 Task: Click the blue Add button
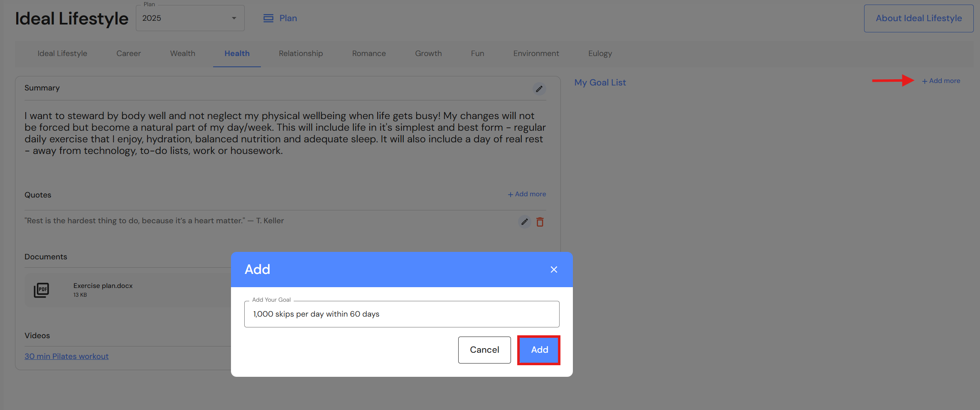(539, 350)
